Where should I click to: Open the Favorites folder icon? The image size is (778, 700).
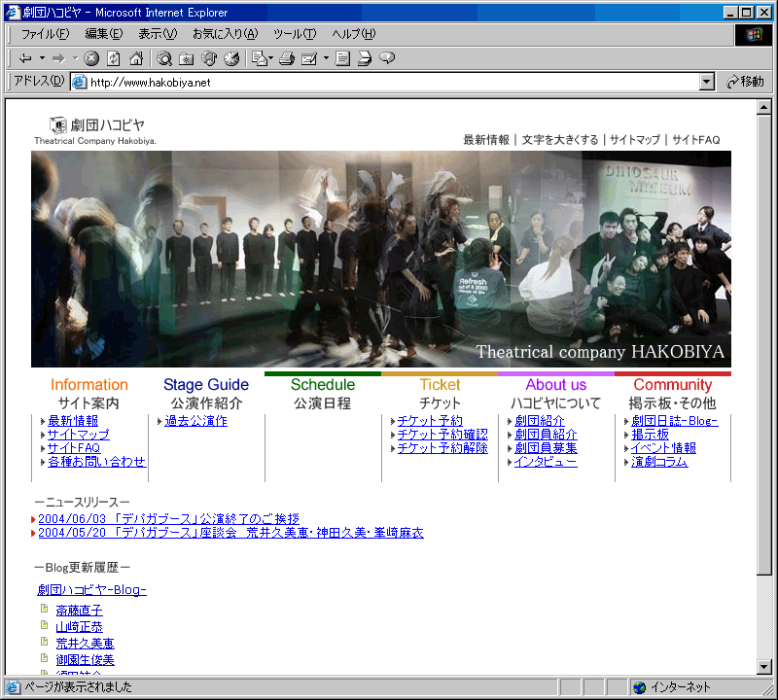tap(187, 58)
